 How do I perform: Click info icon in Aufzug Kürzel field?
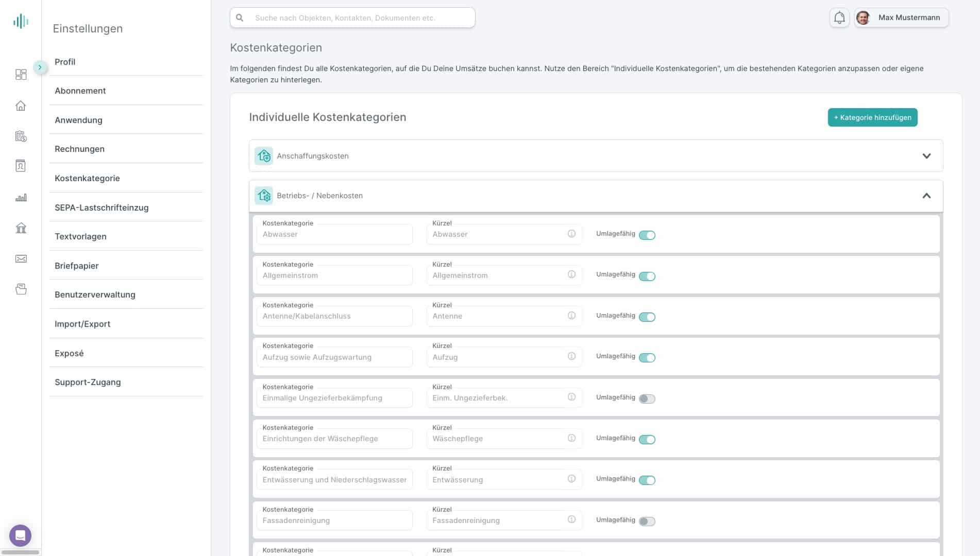click(571, 356)
